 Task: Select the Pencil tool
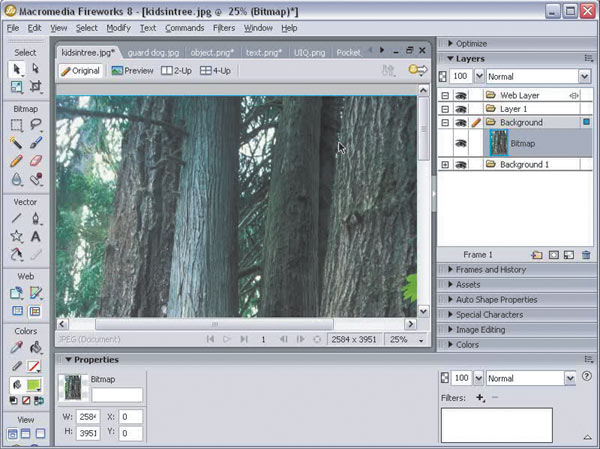coord(16,160)
